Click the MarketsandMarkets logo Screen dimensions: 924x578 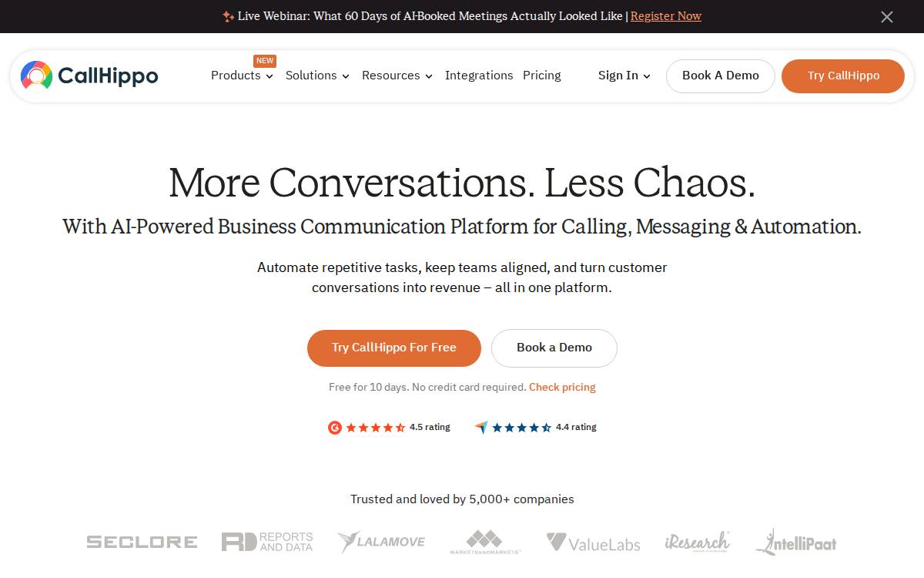coord(485,542)
